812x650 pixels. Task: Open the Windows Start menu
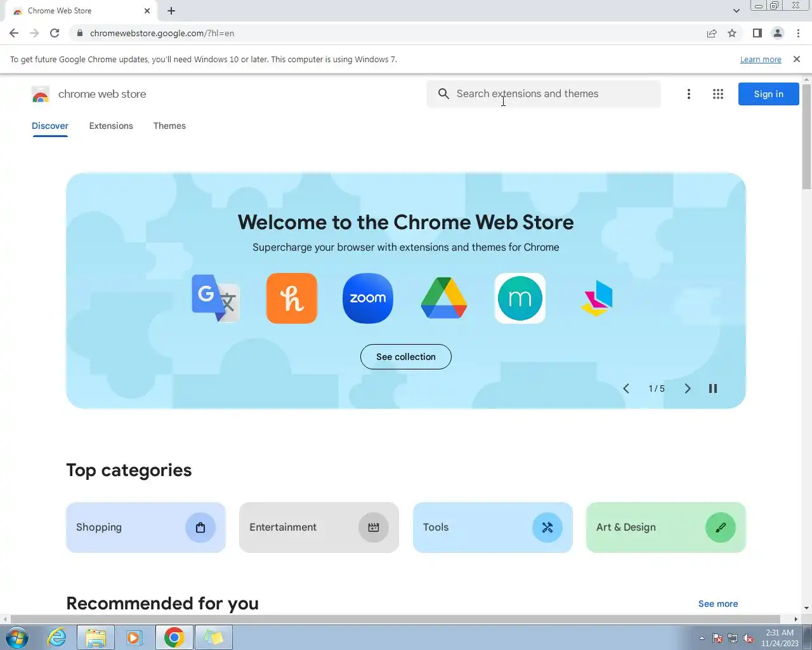[17, 637]
